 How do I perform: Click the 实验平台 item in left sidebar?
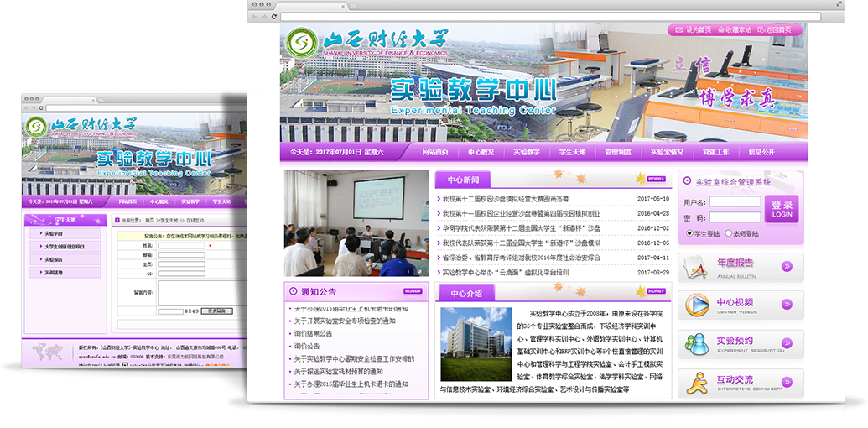(55, 234)
